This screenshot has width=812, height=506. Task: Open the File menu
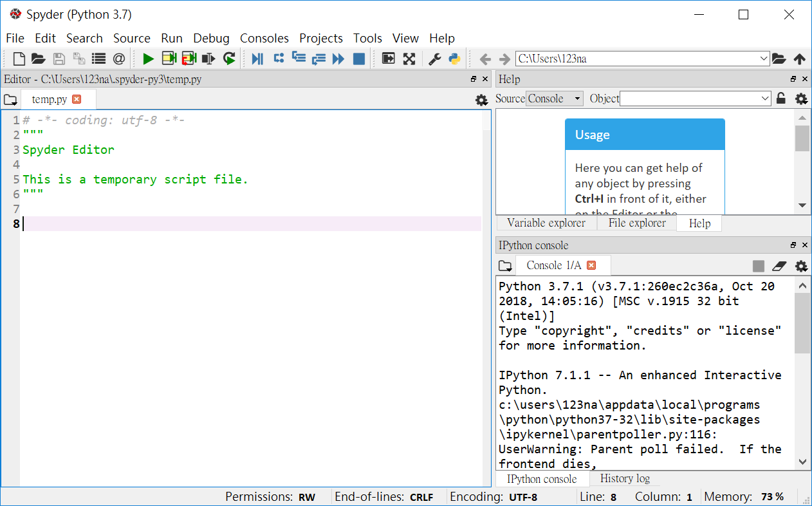(x=15, y=38)
